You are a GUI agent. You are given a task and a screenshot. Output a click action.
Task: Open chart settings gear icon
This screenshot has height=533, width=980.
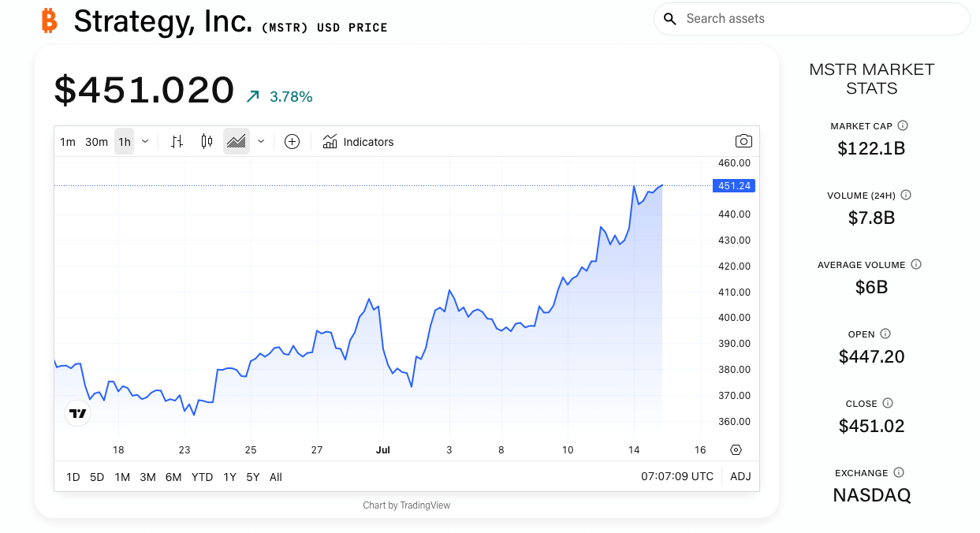click(736, 450)
